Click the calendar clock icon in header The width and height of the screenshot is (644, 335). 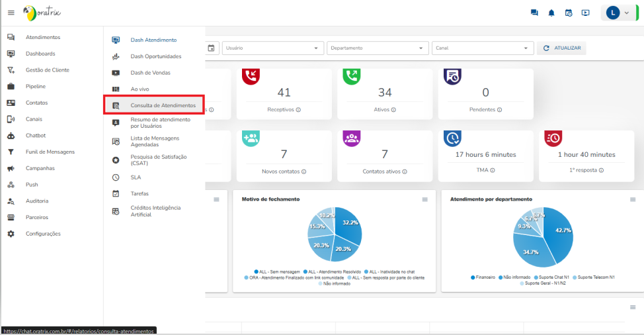569,13
